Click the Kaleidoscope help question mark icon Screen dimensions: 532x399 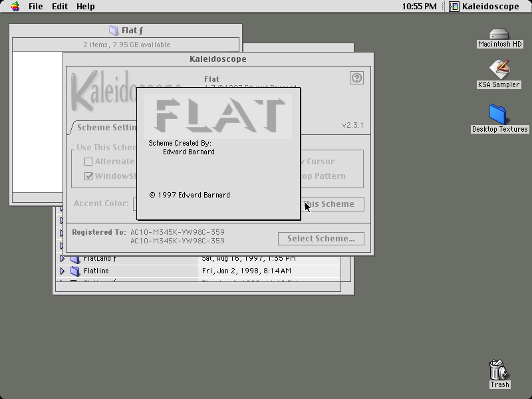click(356, 78)
